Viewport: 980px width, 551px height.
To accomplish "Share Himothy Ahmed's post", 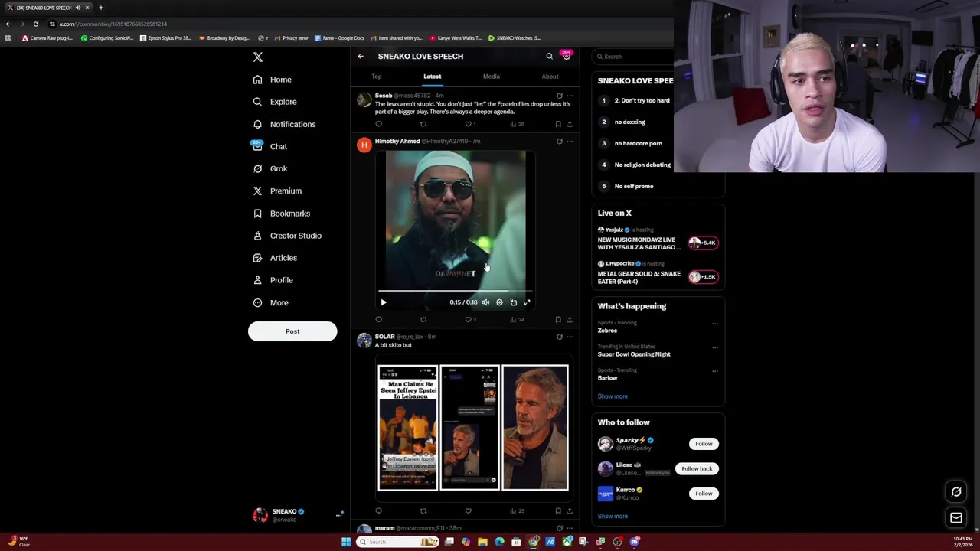I will coord(569,320).
